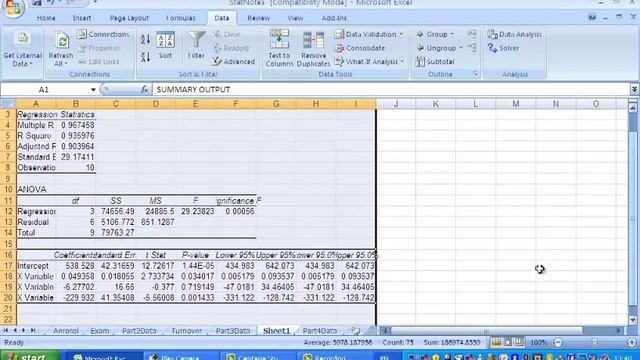
Task: Click in the formula bar text
Action: pos(391,89)
